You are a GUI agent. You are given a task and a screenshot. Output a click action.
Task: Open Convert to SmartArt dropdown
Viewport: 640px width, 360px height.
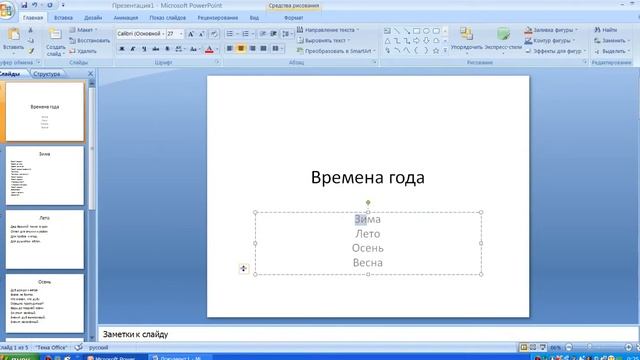point(336,51)
